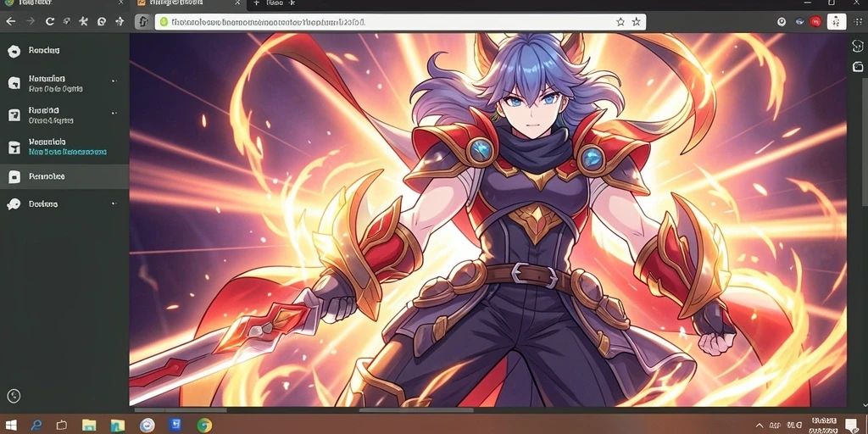
Task: Open the dotted grid menu at toolbar end
Action: [860, 21]
